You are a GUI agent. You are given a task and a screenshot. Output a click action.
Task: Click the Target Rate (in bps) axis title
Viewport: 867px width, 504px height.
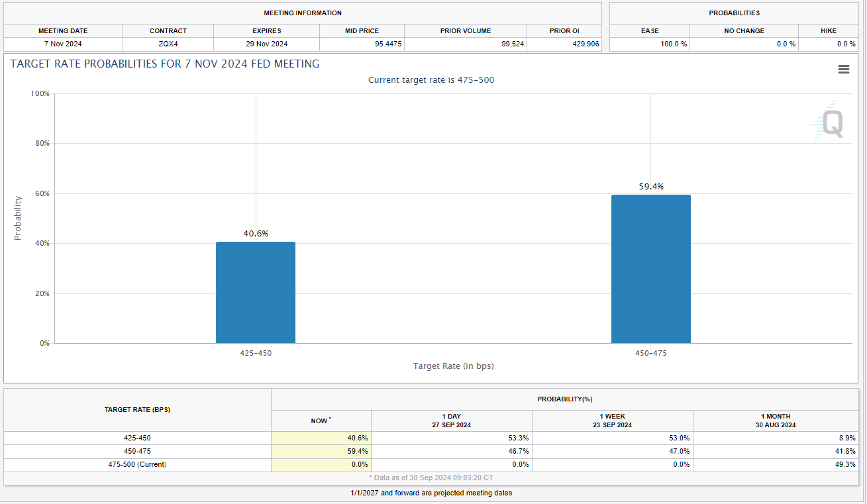pos(453,366)
